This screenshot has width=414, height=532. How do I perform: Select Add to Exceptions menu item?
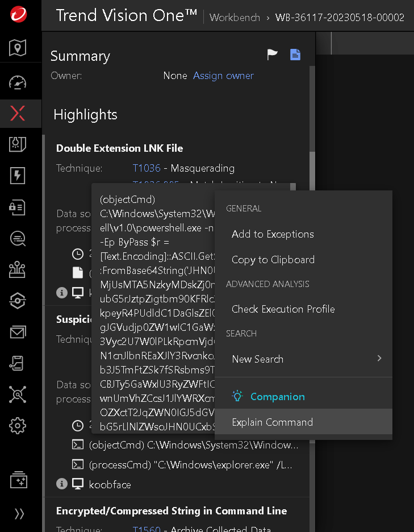click(x=273, y=234)
